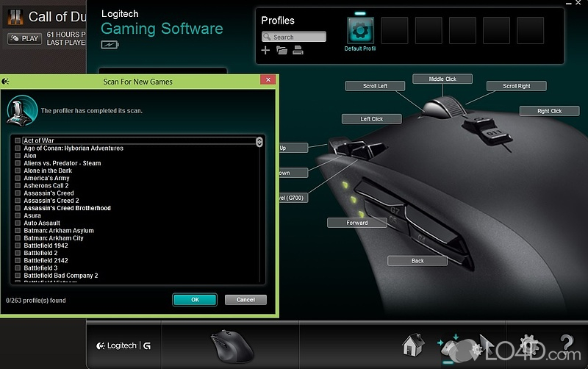This screenshot has height=369, width=588.
Task: Open the settings gear icon in bottom bar
Action: coord(528,345)
